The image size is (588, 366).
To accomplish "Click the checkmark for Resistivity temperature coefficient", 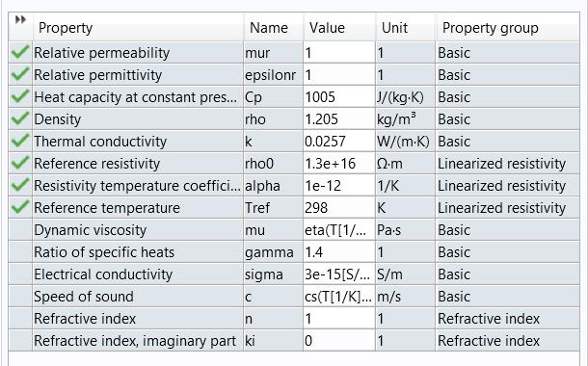I will click(20, 185).
